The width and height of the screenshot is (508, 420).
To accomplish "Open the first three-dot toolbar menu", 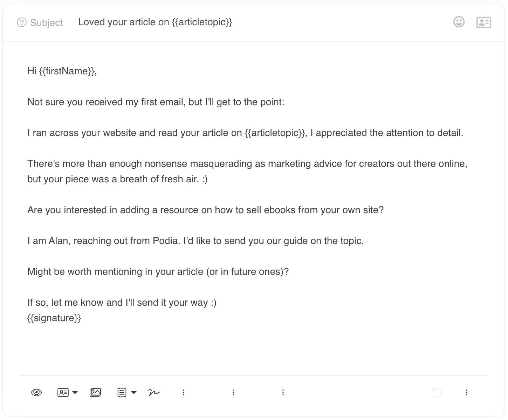I will (184, 392).
